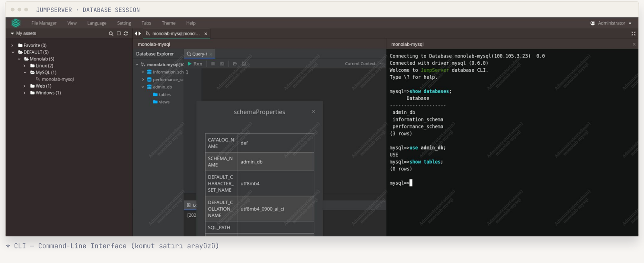This screenshot has height=263, width=644.
Task: Click the admin_db database icon
Action: (x=149, y=87)
